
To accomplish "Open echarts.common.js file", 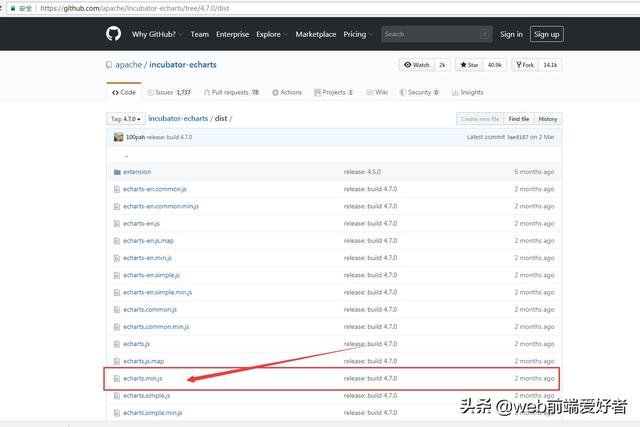I will coord(150,309).
